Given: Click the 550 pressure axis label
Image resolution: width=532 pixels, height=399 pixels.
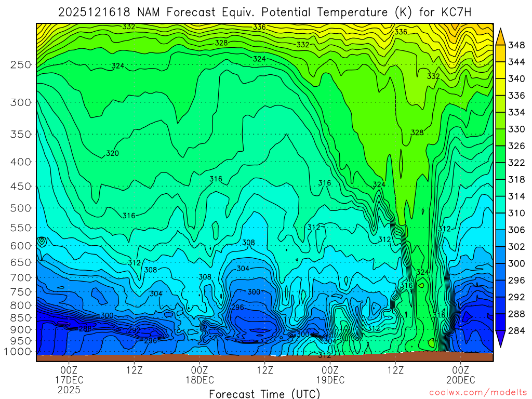Looking at the screenshot, I should coord(21,228).
